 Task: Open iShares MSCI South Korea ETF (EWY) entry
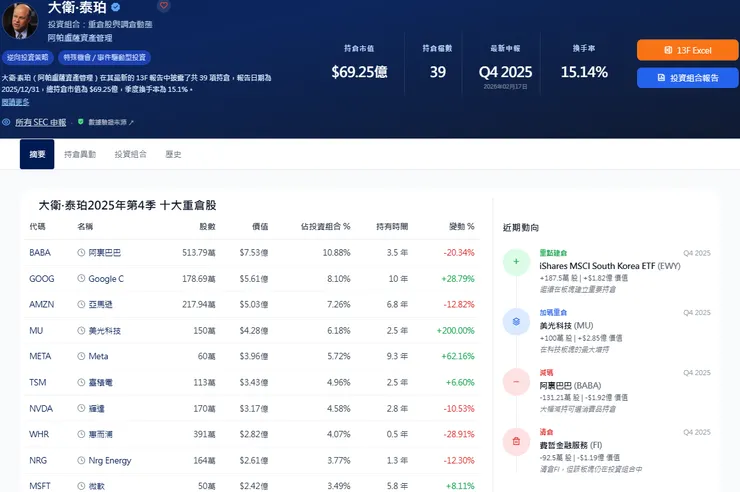[610, 266]
